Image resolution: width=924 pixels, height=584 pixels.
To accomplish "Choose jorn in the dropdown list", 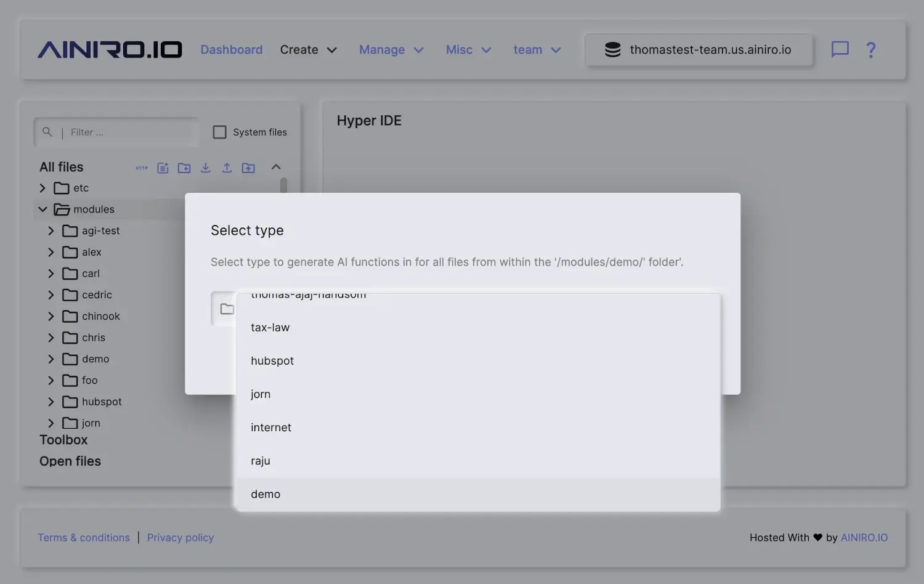I will click(479, 394).
